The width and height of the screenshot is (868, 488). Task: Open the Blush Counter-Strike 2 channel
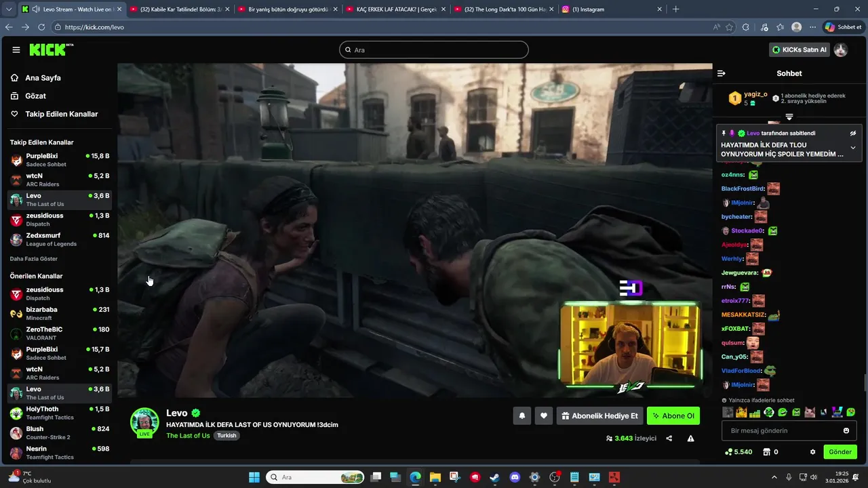60,433
